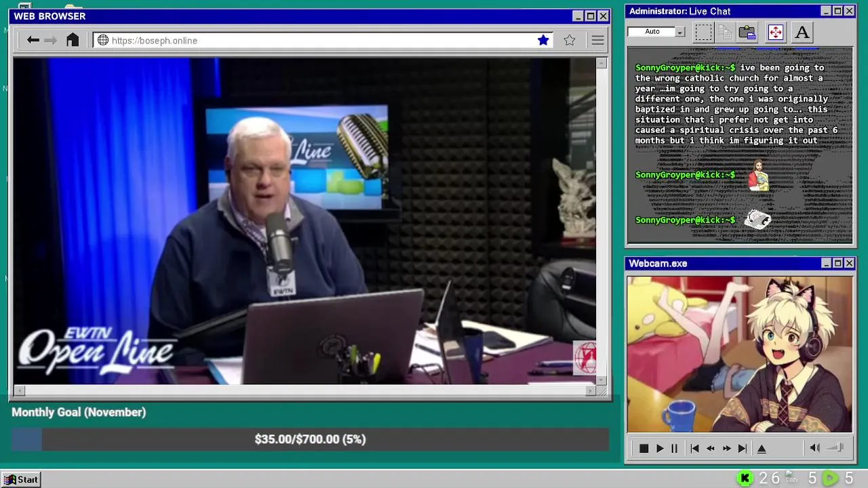The image size is (868, 488).
Task: Click the horizontal scrollbar left arrow in browser
Action: tap(19, 390)
